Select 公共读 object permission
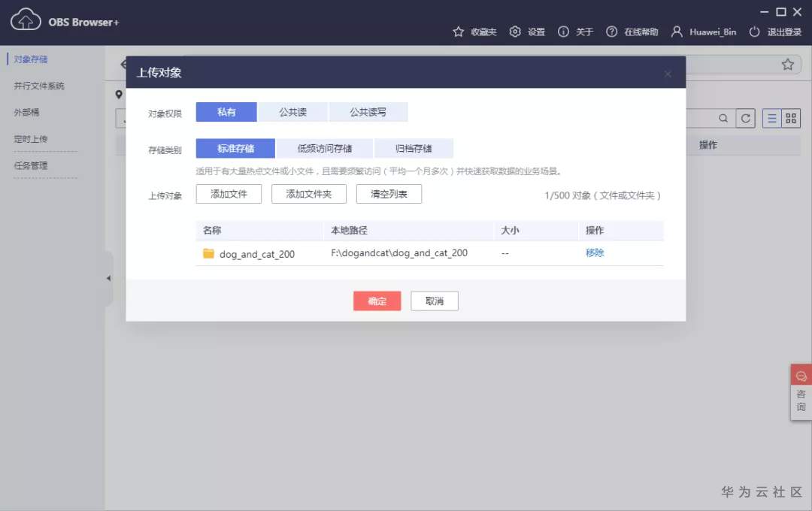Screen dimensions: 812x511 (292, 112)
